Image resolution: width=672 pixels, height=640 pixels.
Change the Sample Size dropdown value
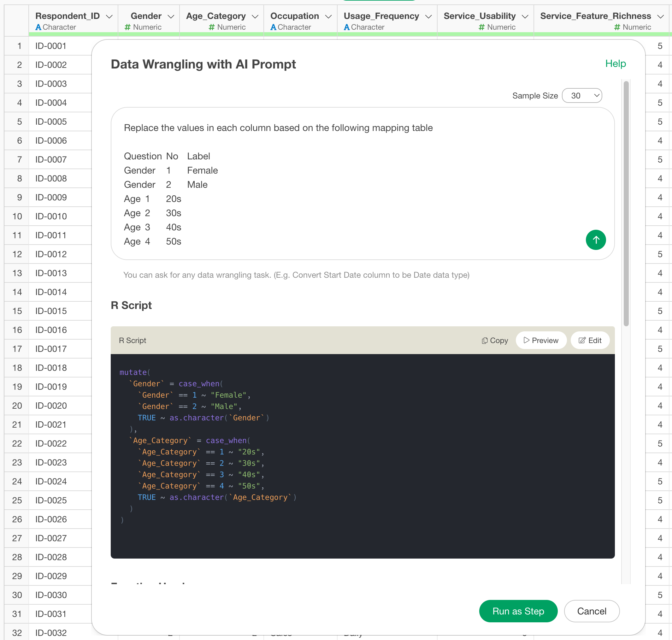coord(582,96)
